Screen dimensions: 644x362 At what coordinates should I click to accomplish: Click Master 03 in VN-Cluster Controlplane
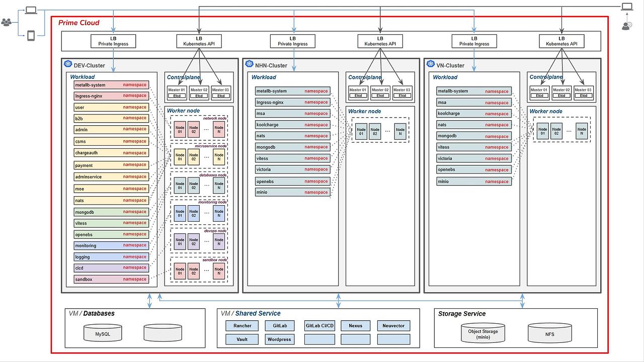pyautogui.click(x=584, y=93)
